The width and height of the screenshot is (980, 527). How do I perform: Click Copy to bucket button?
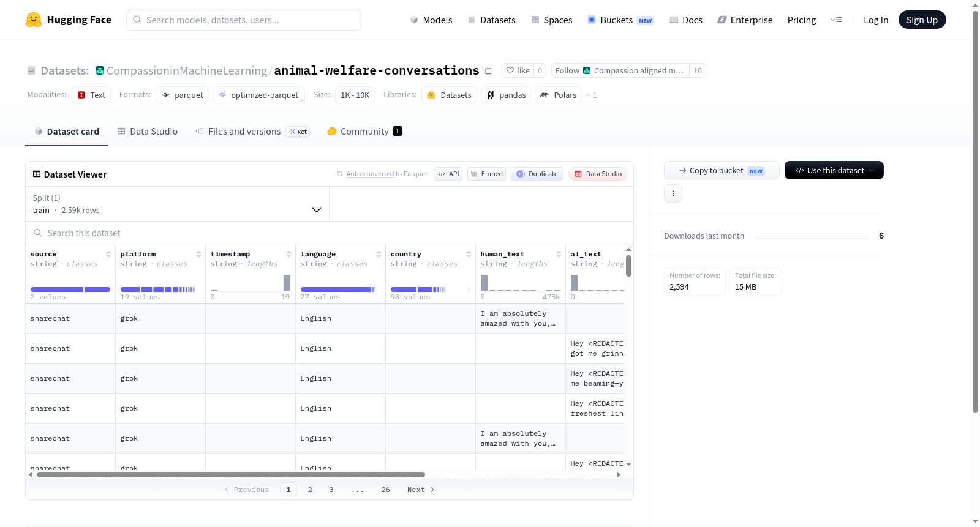click(722, 170)
